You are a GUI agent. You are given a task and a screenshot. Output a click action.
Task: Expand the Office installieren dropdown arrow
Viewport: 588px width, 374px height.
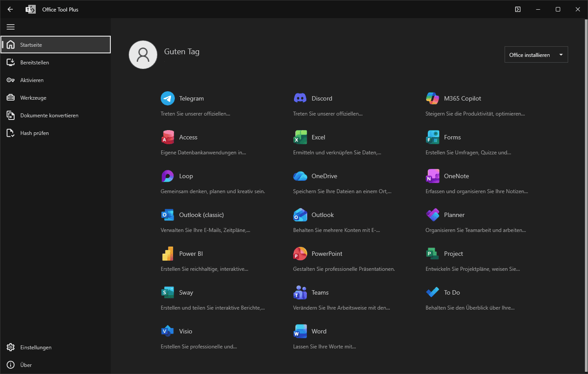561,54
